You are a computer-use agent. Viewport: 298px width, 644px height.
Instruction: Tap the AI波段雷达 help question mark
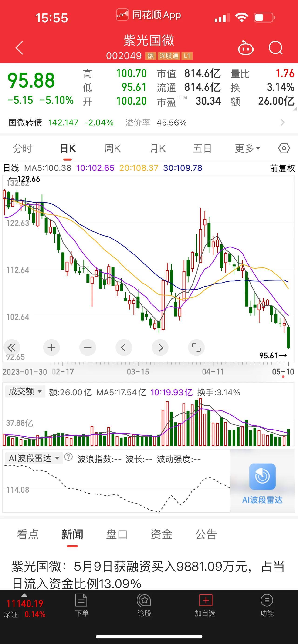click(68, 457)
